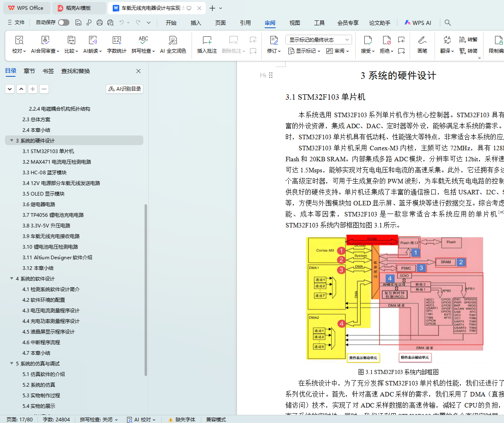This screenshot has height=423, width=504.
Task: Click the search magnifier beside WPS AI
Action: coord(448,22)
